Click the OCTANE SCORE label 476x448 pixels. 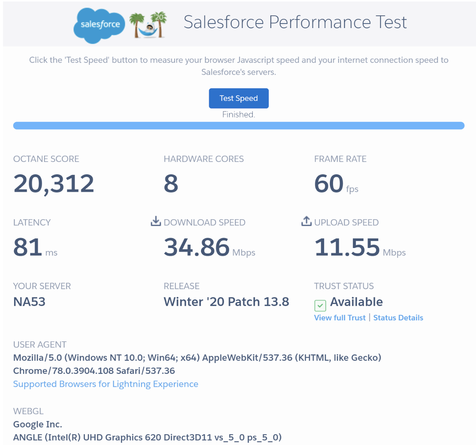point(46,159)
